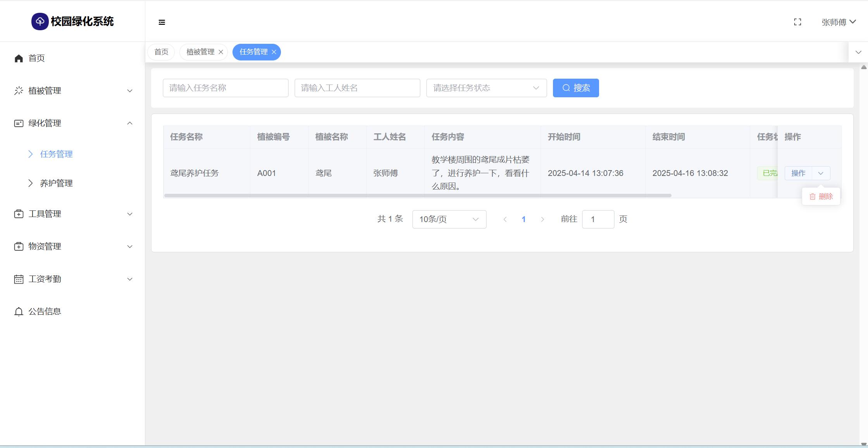This screenshot has height=448, width=868.
Task: Open the arrow beside 操作 button
Action: [x=821, y=173]
